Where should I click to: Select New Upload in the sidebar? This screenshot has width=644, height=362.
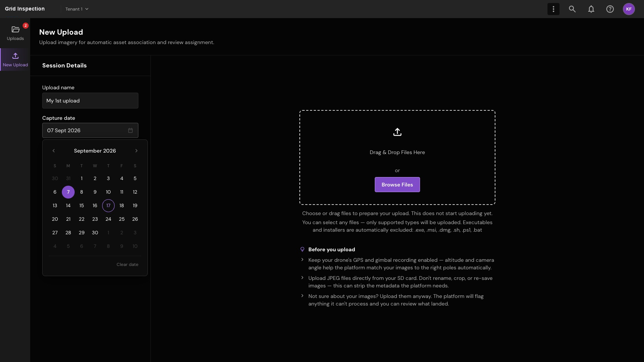(15, 60)
